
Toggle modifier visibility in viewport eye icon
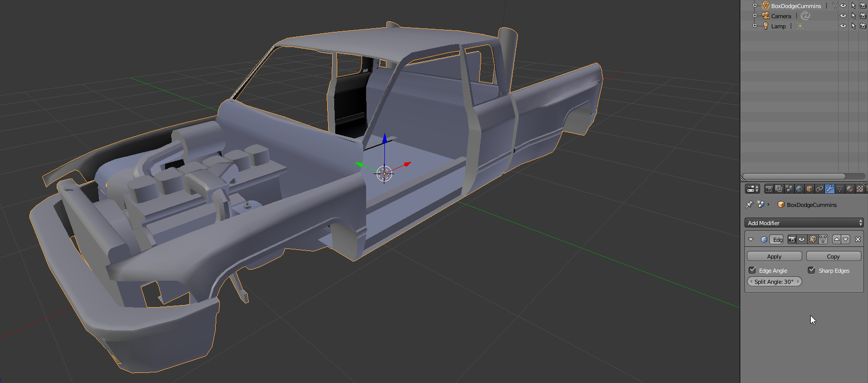click(x=802, y=239)
